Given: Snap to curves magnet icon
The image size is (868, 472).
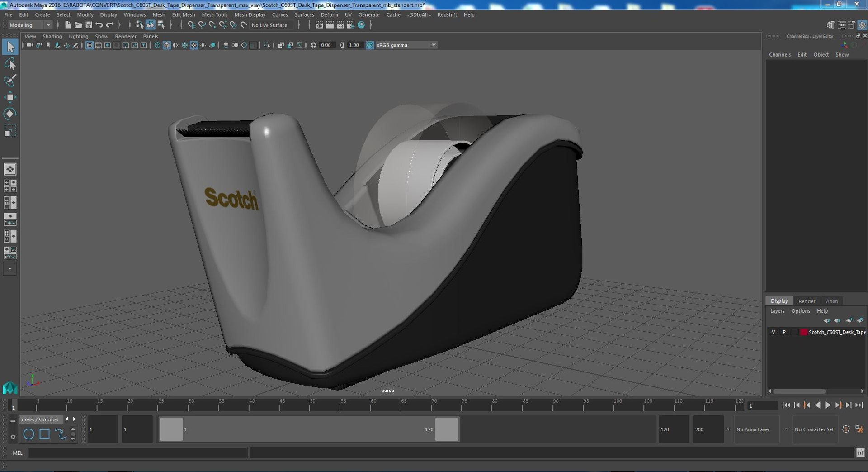Looking at the screenshot, I should click(202, 25).
